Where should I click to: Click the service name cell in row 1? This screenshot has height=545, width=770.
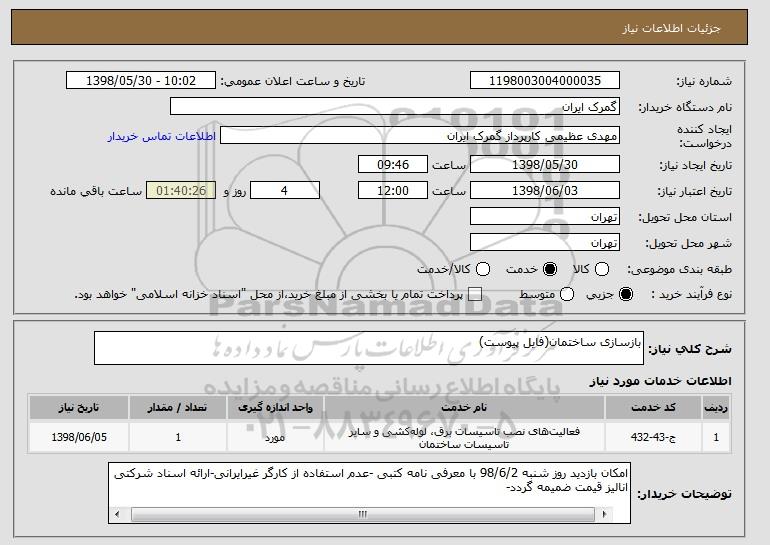(x=464, y=437)
